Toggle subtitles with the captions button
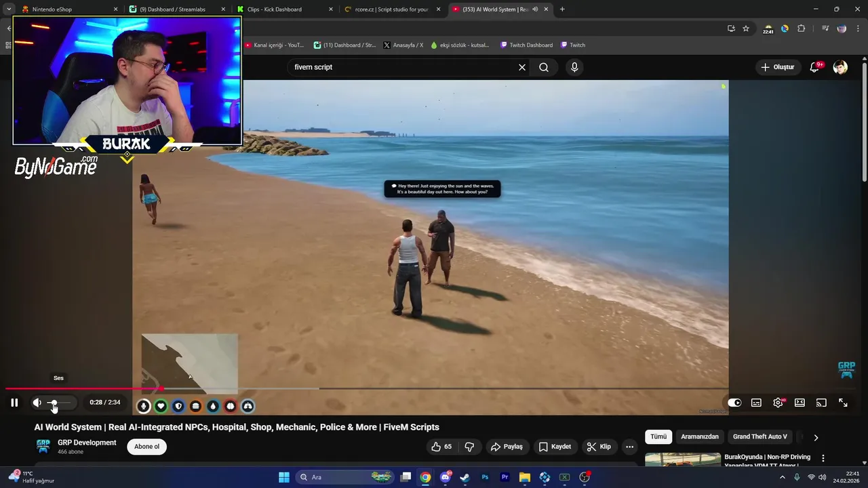 (756, 403)
